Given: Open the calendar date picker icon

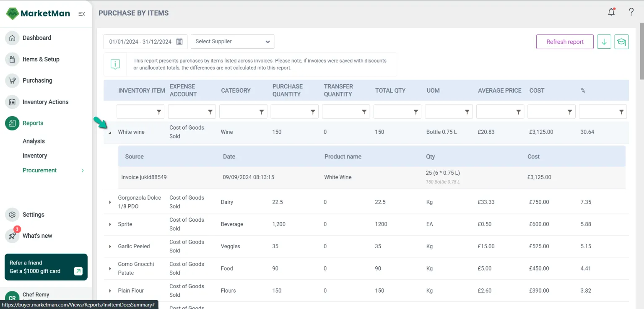Looking at the screenshot, I should coord(179,42).
